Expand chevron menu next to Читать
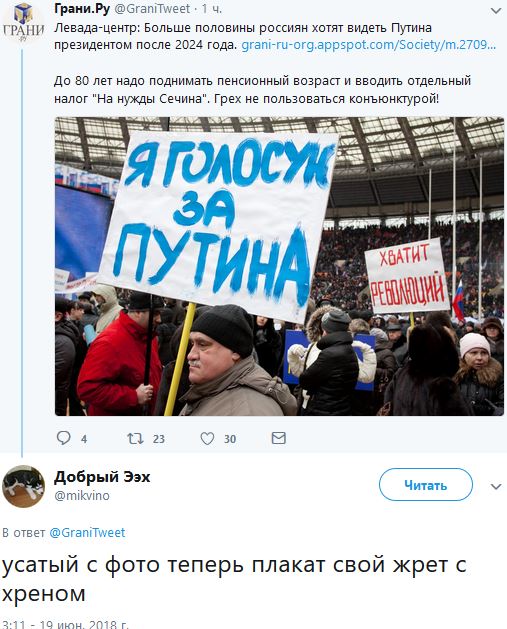507x629 pixels. coord(496,486)
